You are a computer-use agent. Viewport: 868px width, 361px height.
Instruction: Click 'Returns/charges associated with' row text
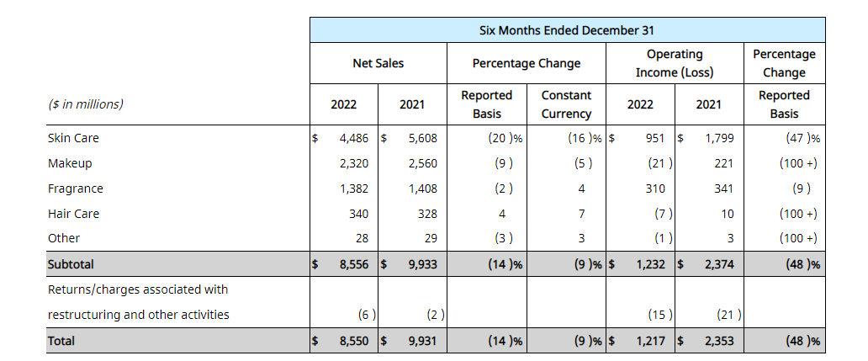click(138, 289)
